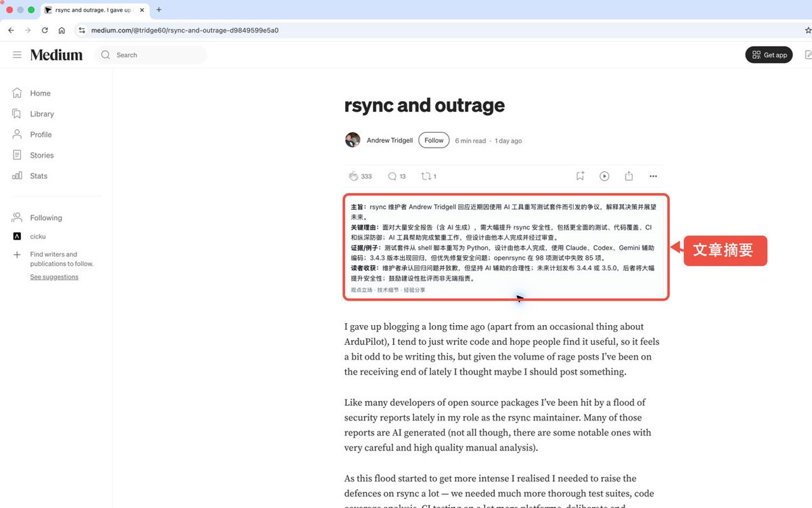The image size is (812, 508).
Task: Close the rsync and outrage tab
Action: tap(141, 10)
